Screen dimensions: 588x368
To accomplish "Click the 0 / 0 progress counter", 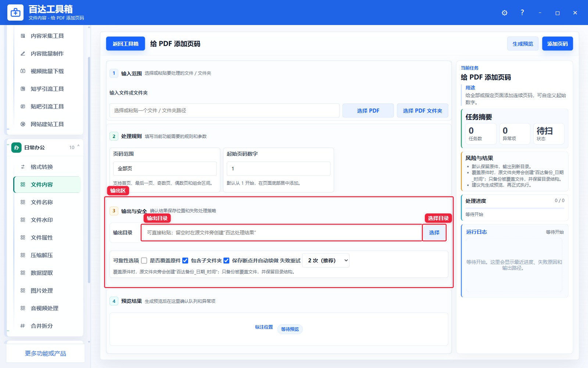I will pyautogui.click(x=560, y=201).
